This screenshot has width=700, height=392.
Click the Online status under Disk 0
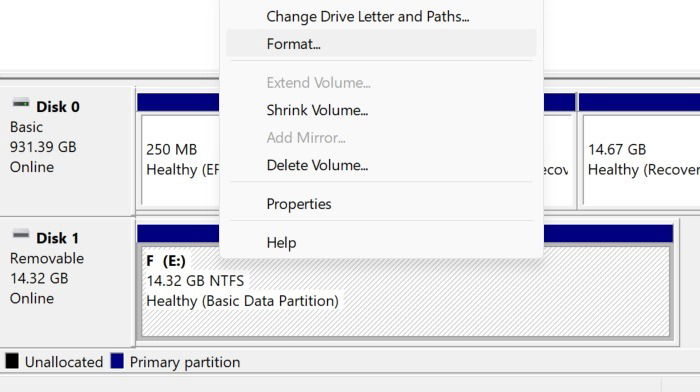point(32,167)
